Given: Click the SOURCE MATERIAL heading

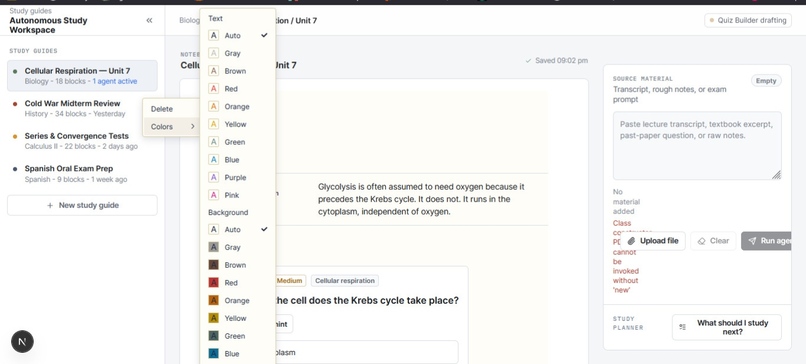Looking at the screenshot, I should point(643,79).
